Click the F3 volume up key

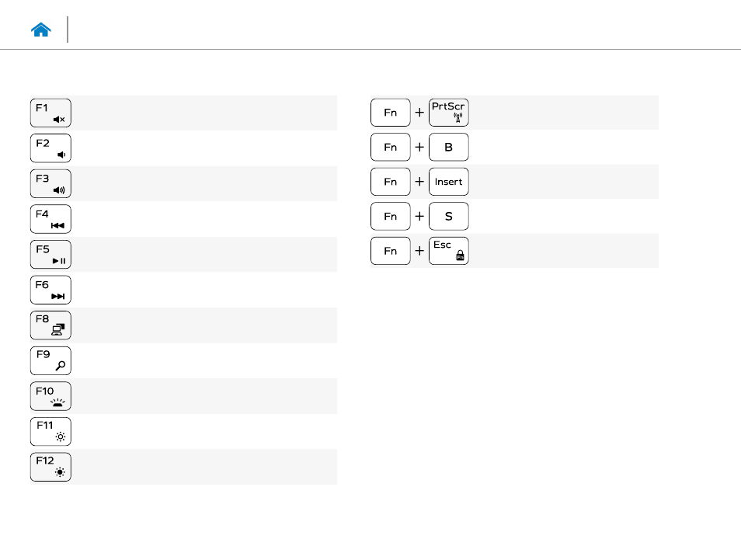[50, 184]
